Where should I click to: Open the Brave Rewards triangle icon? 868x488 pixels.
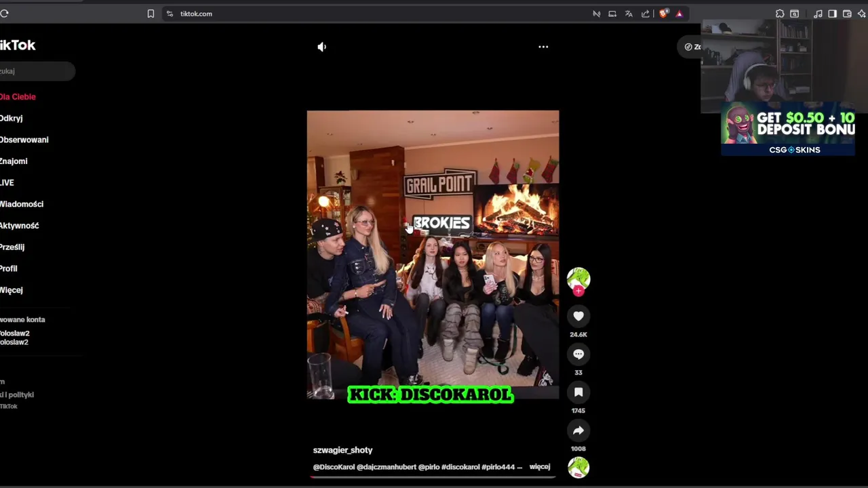coord(679,14)
